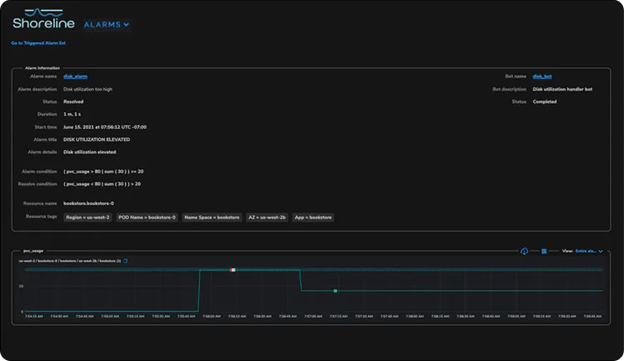This screenshot has width=624, height=361.
Task: Click the copy icon beside resource path
Action: pos(125,261)
